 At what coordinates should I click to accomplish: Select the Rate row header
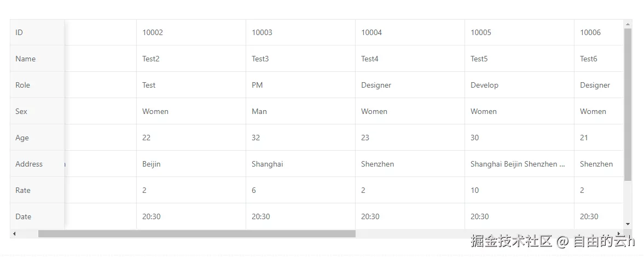[x=37, y=190]
